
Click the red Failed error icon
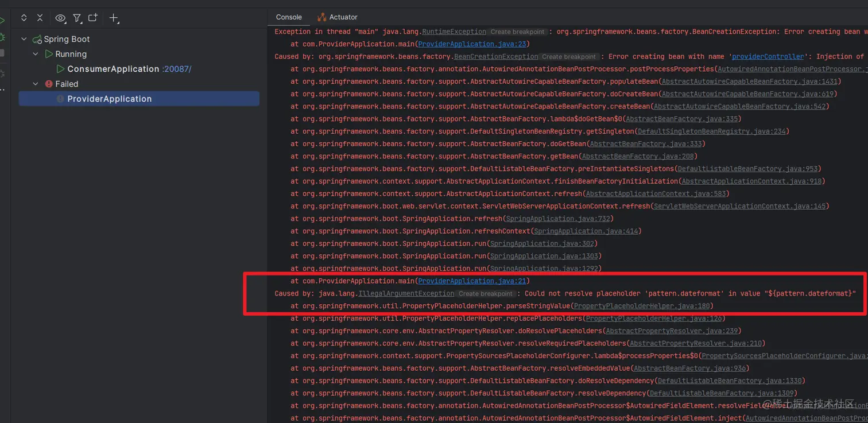pyautogui.click(x=49, y=84)
